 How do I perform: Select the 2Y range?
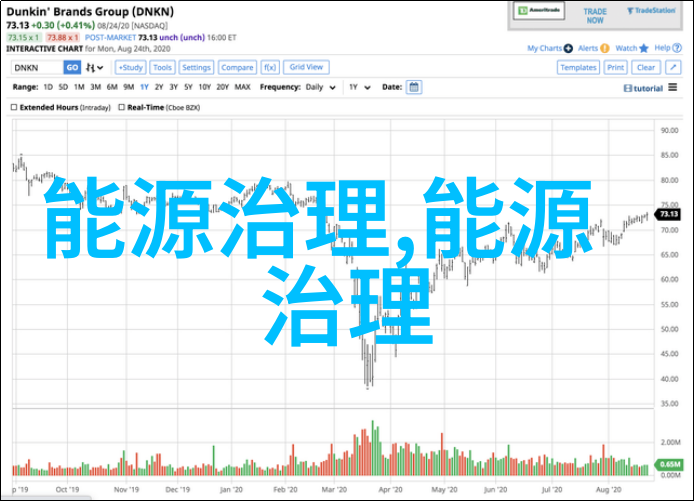[159, 87]
